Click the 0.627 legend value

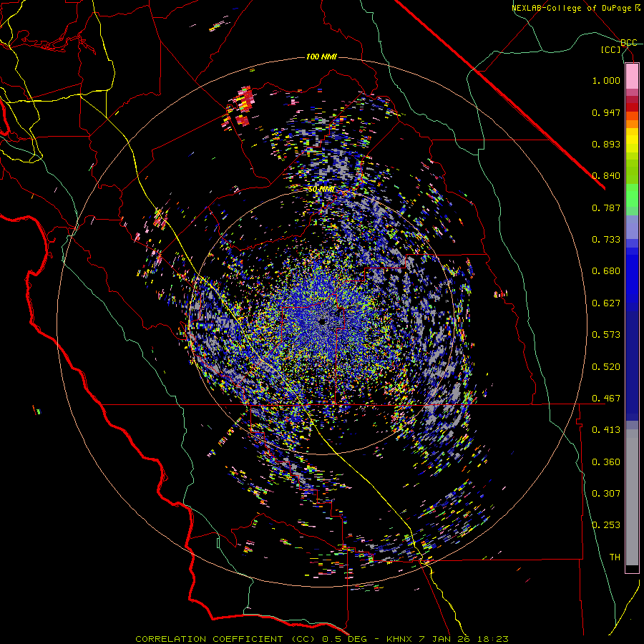pos(606,303)
